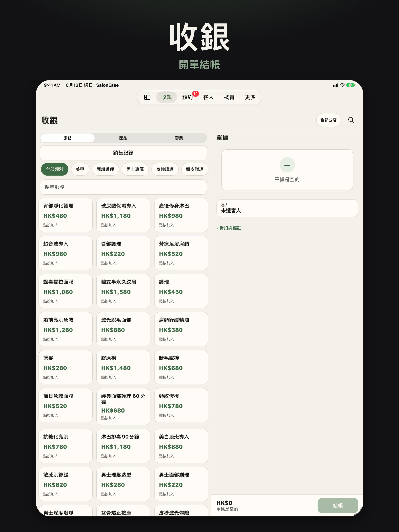Choose customer in 未選客人 field
The width and height of the screenshot is (399, 532).
287,208
